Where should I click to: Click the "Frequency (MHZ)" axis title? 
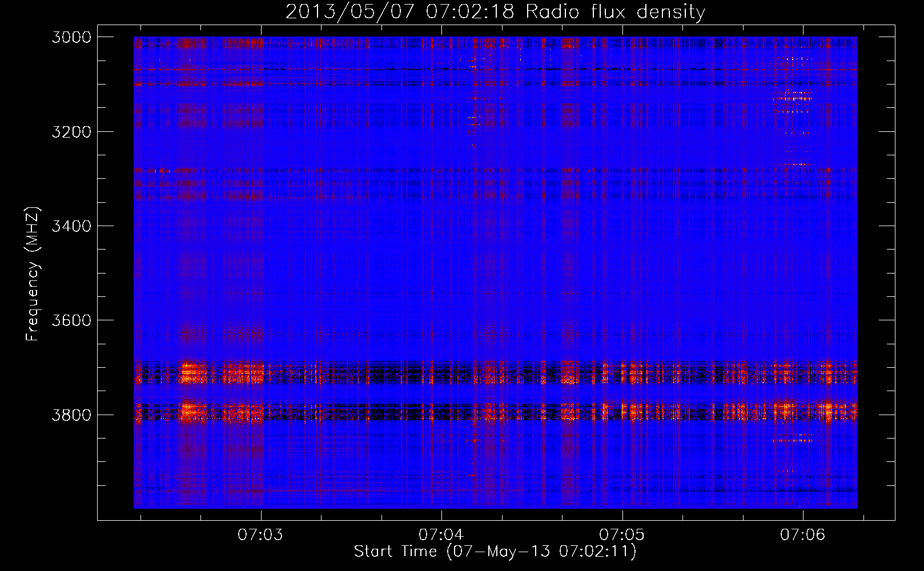[33, 274]
